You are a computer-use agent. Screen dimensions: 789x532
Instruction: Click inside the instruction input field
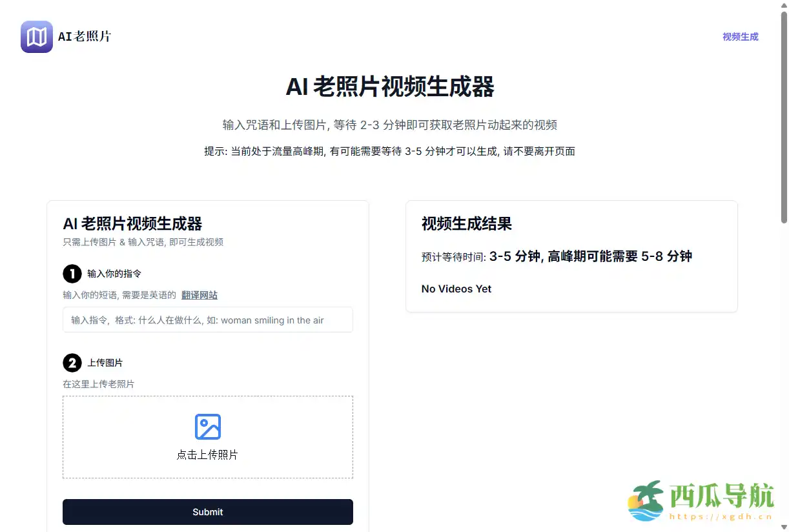click(x=207, y=320)
